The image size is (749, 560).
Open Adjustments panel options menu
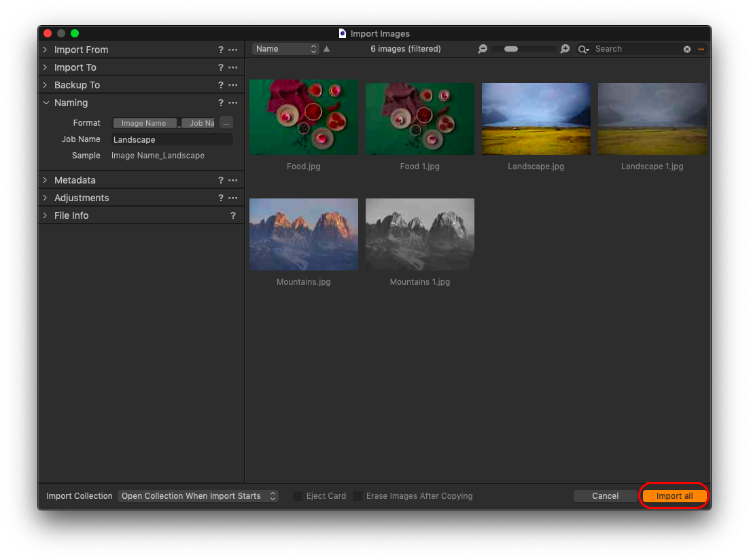(x=233, y=198)
